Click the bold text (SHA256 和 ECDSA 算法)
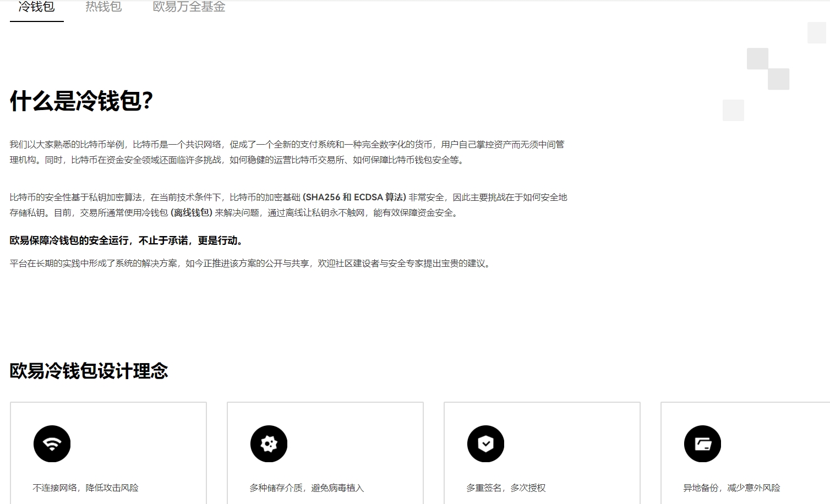 click(354, 197)
